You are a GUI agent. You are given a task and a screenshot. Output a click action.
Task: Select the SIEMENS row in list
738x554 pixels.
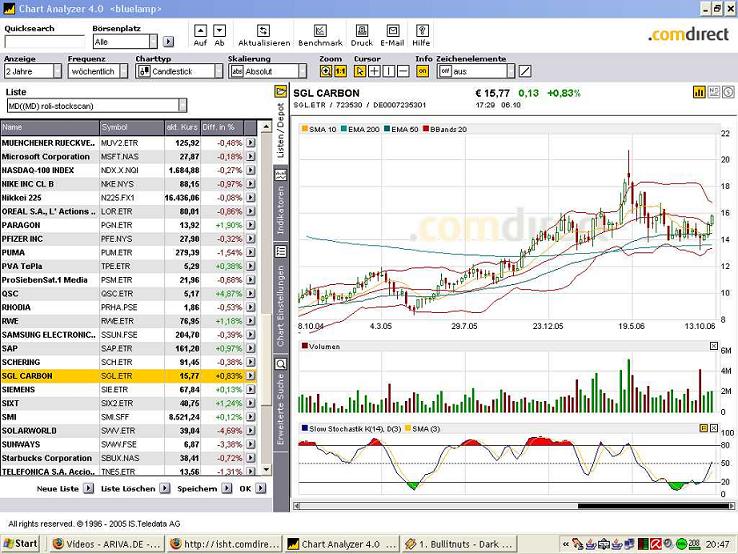pyautogui.click(x=129, y=389)
